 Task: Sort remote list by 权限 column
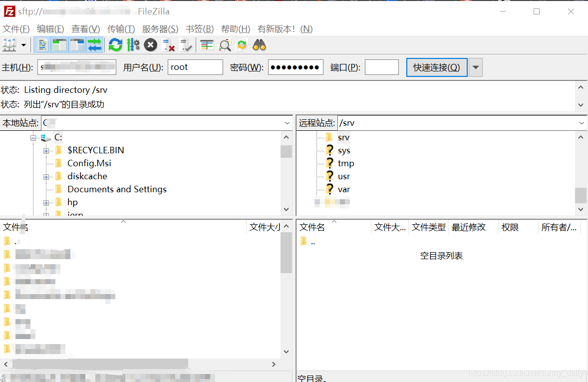tap(518, 227)
